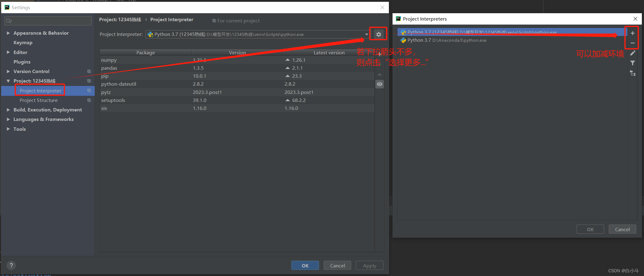Remove selected interpreter with minus icon
Viewport: 644px width, 276px height.
tap(632, 43)
